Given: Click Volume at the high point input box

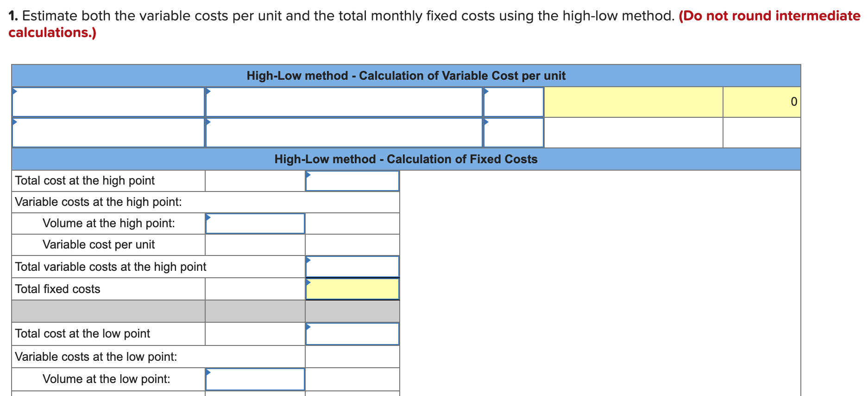Looking at the screenshot, I should point(255,224).
